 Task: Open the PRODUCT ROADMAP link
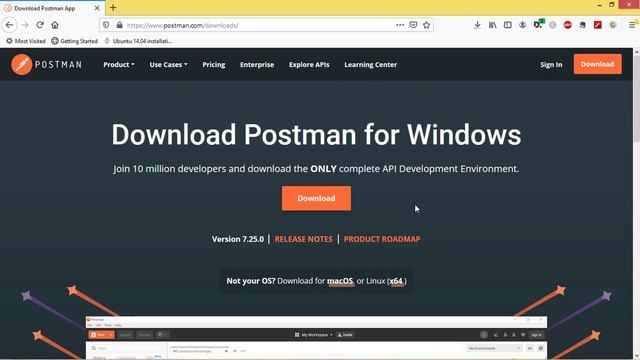pos(382,239)
